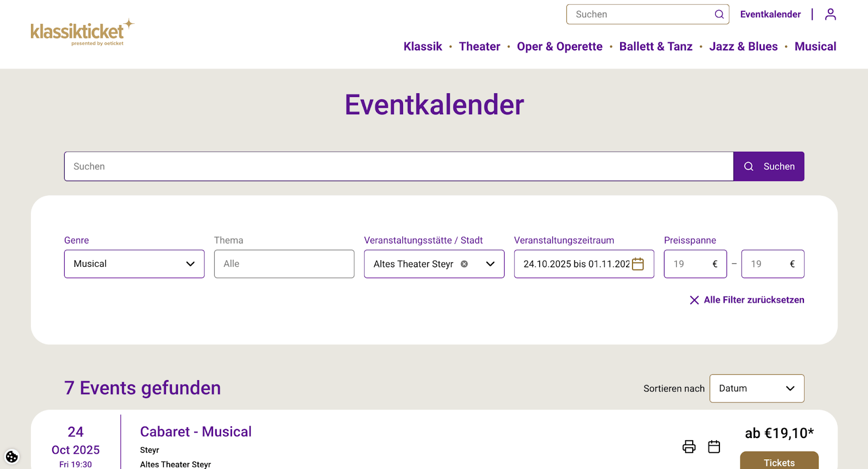The height and width of the screenshot is (469, 868).
Task: Go to Oper & Operette category
Action: (x=559, y=47)
